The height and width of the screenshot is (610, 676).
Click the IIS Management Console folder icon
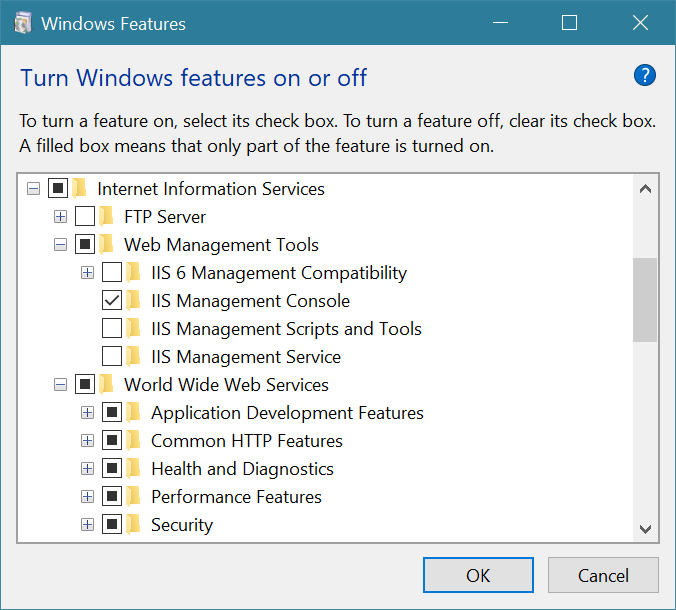tap(134, 301)
